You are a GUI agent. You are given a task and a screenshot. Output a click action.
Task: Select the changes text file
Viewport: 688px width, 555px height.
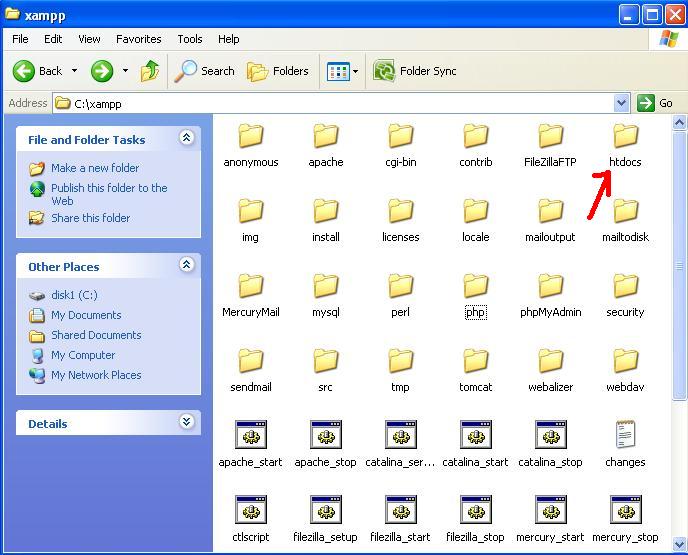pos(625,444)
